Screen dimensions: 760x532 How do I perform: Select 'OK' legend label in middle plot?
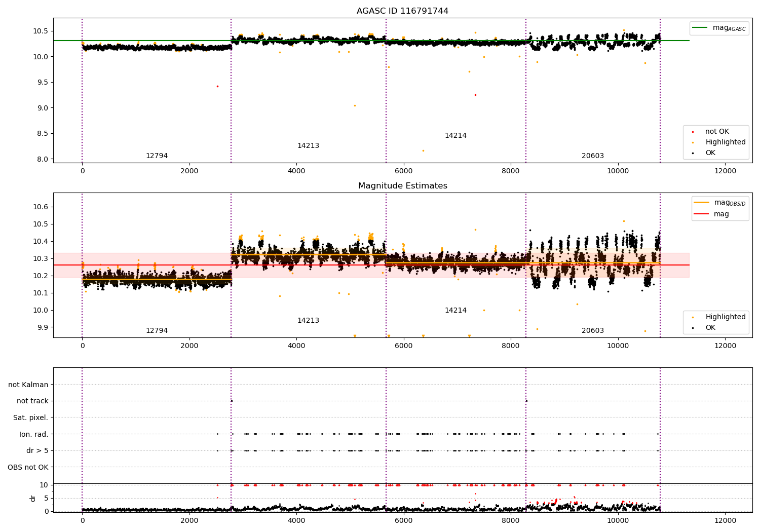[710, 328]
